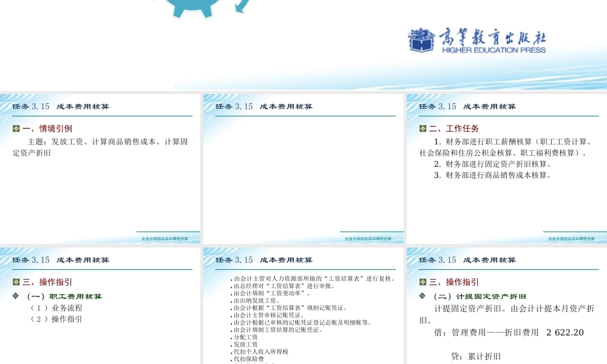Click the green square icon beside 二、工作任务

click(x=421, y=128)
